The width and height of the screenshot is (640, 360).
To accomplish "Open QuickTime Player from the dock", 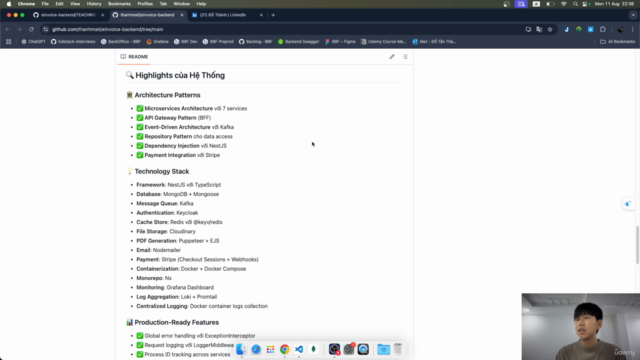I will click(363, 349).
